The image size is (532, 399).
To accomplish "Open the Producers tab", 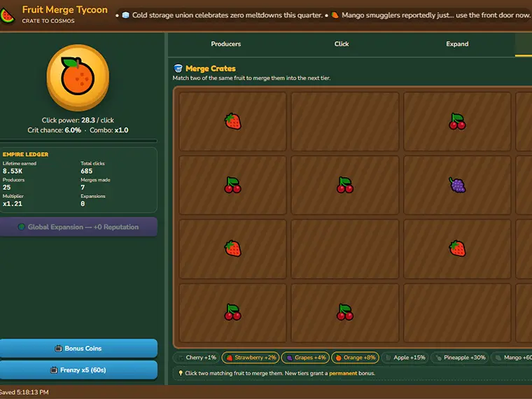I will click(226, 44).
